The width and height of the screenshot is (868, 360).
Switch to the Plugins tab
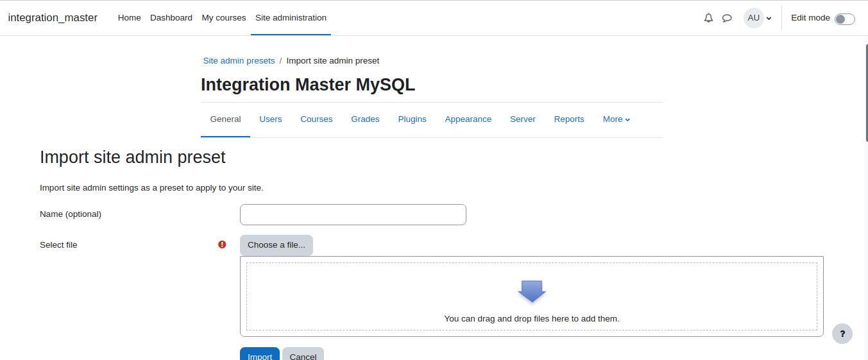(x=412, y=119)
